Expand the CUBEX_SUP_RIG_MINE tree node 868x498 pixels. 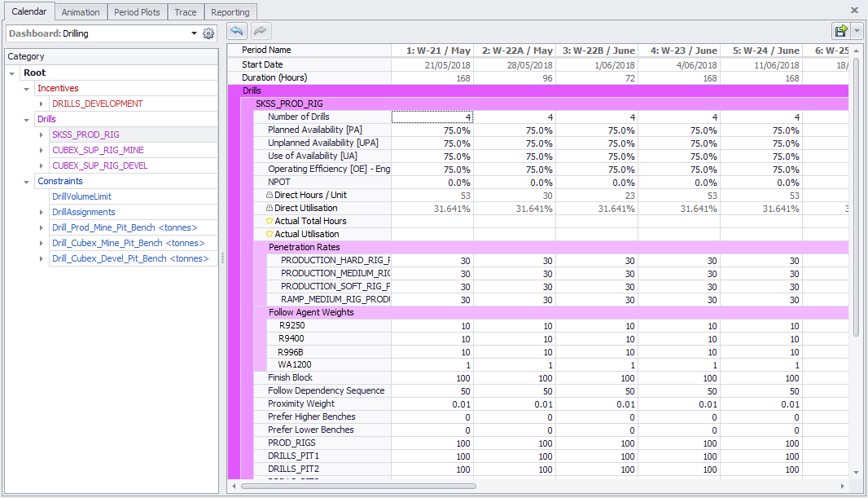(x=42, y=150)
